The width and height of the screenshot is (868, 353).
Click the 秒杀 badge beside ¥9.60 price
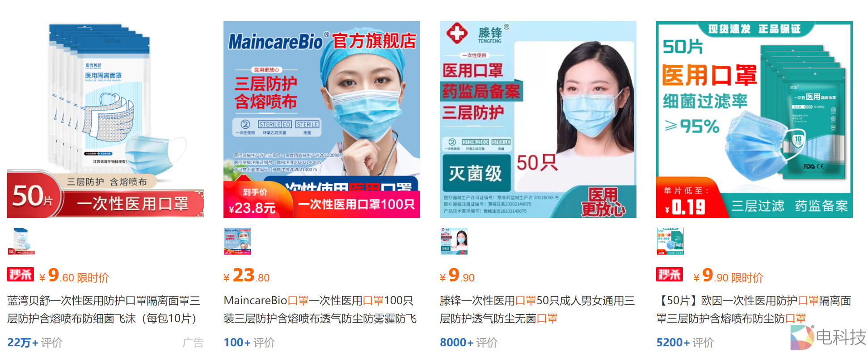point(21,274)
